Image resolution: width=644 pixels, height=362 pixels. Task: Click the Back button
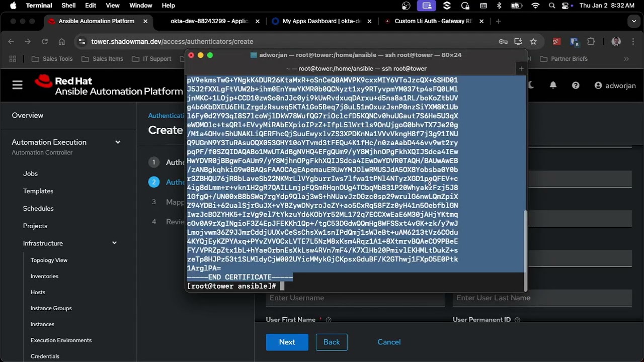point(332,342)
